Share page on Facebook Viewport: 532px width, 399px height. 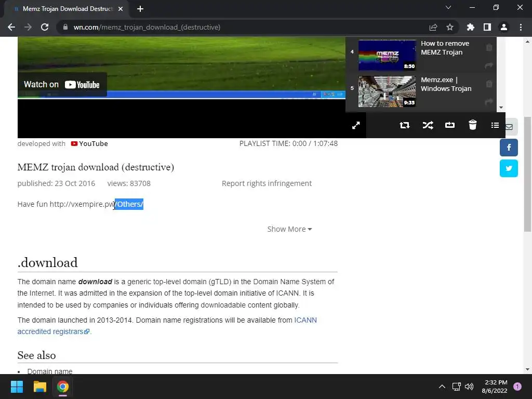509,148
